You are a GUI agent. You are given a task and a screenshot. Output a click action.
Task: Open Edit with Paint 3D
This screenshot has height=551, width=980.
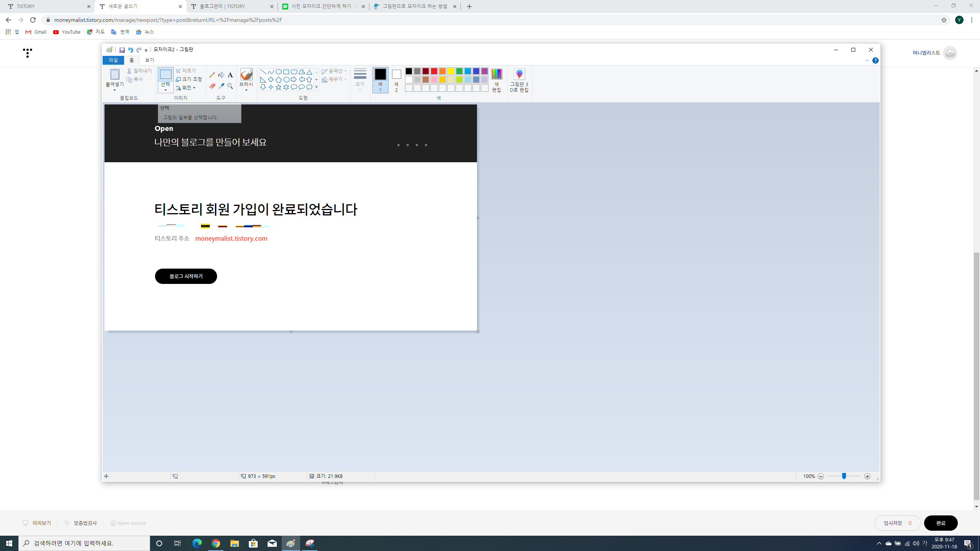point(519,80)
